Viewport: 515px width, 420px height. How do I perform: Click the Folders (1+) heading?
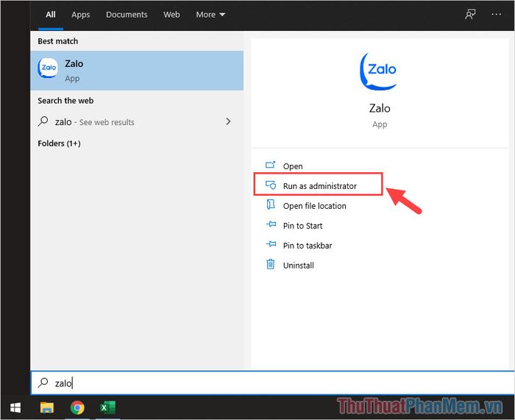[x=59, y=143]
